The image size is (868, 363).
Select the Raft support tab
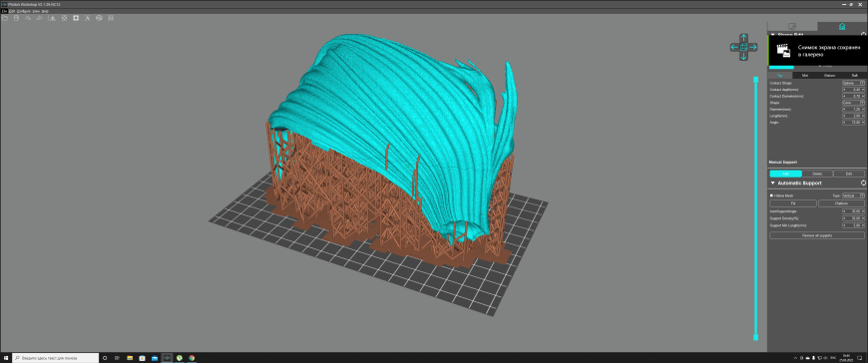coord(855,75)
